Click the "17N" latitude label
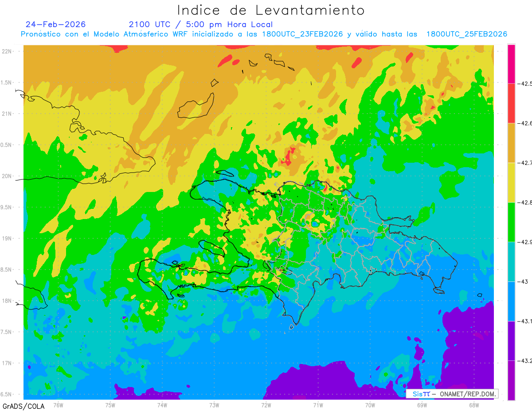532x411 pixels. (x=8, y=363)
